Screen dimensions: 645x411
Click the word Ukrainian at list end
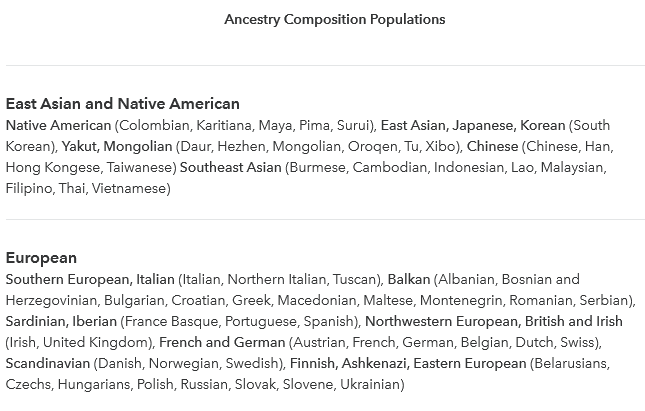(370, 384)
